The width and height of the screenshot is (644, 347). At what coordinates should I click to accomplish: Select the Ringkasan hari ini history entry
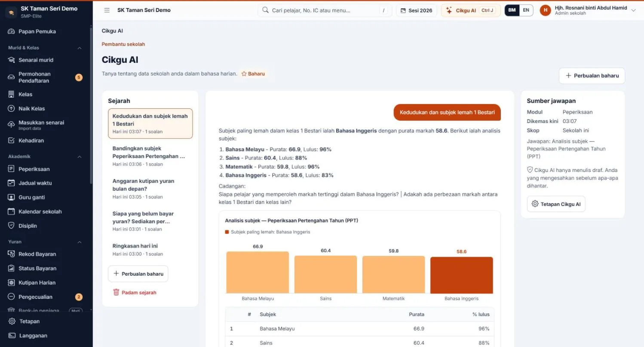150,250
